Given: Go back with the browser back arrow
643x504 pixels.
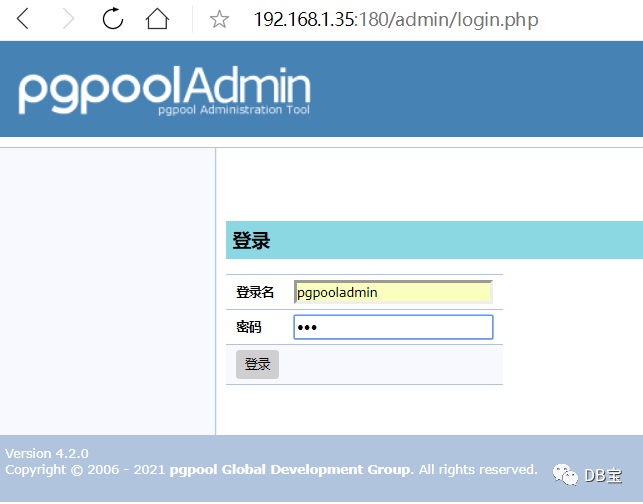Looking at the screenshot, I should coord(23,19).
